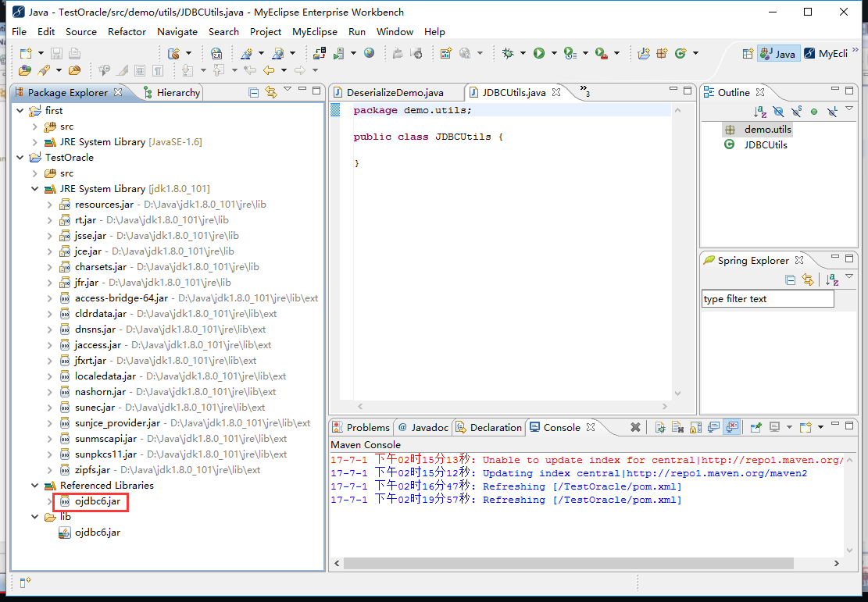The image size is (868, 602).
Task: Click the Debug bug icon in toolbar
Action: click(x=509, y=53)
